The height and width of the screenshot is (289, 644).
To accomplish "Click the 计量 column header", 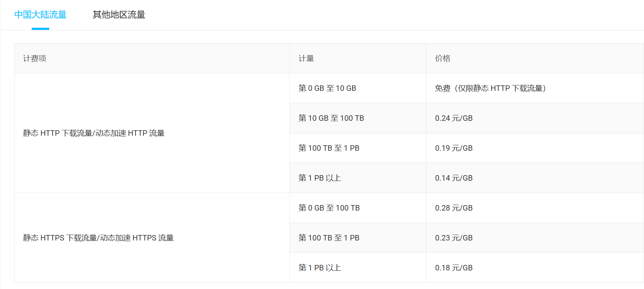I will (306, 58).
